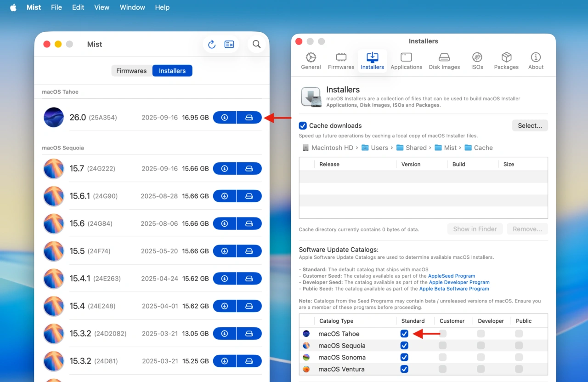Click the Select... button for cache location
The image size is (588, 382).
[x=530, y=125]
